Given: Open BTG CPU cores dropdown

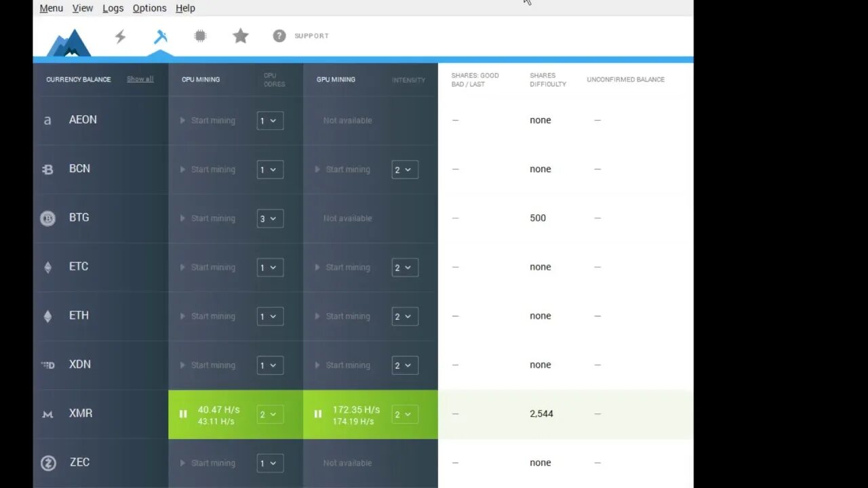Looking at the screenshot, I should (270, 218).
